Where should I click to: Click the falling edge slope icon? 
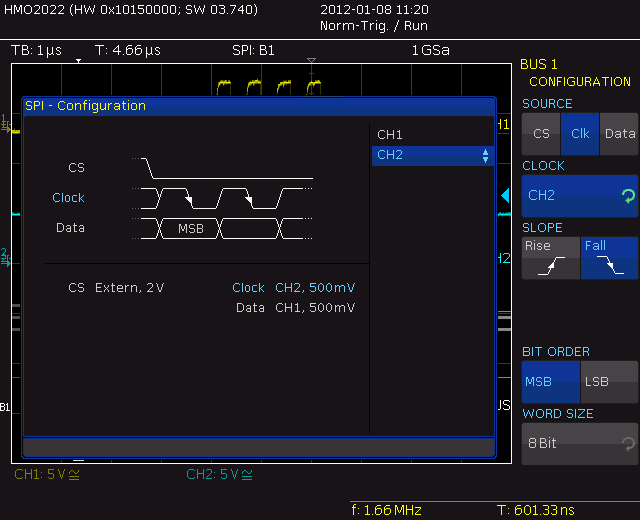[x=609, y=267]
